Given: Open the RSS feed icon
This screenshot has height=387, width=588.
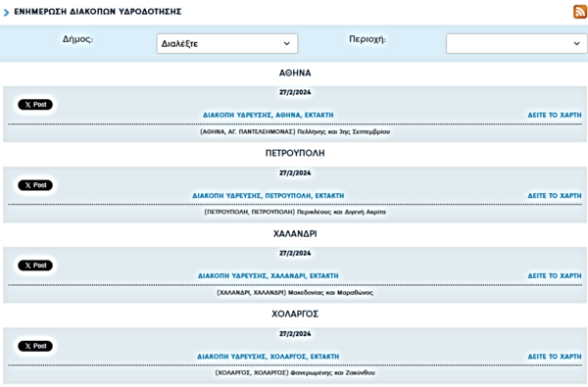Looking at the screenshot, I should pos(580,12).
